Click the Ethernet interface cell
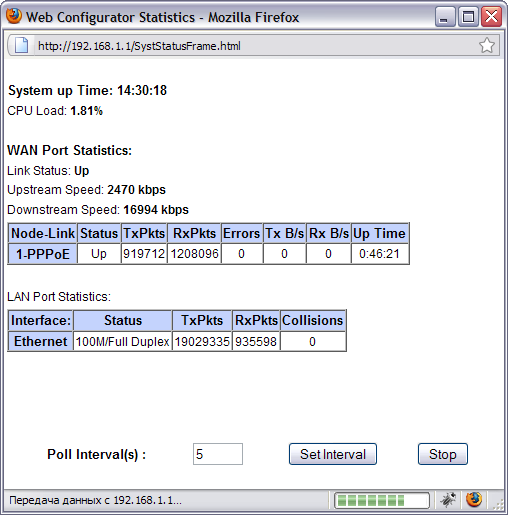The height and width of the screenshot is (515, 508). coord(41,341)
